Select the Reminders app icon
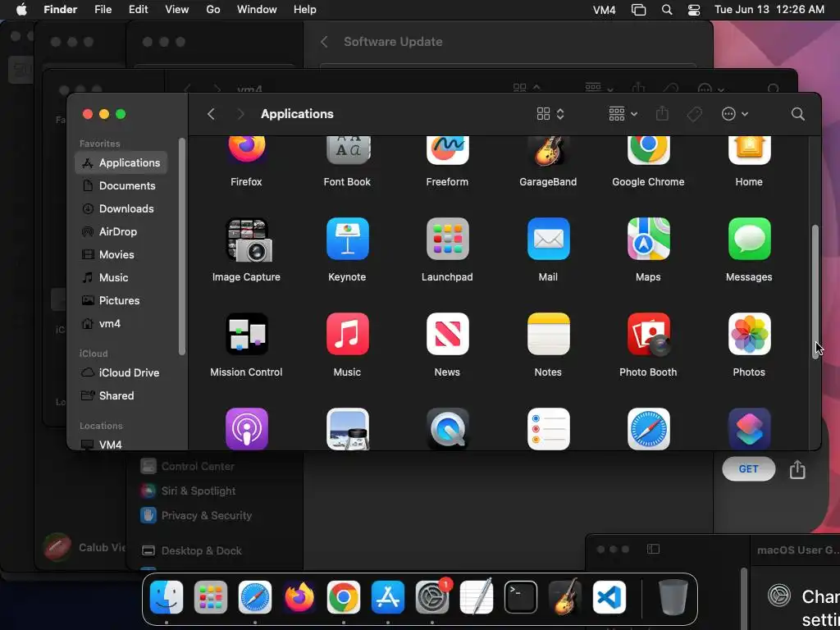 (x=548, y=428)
